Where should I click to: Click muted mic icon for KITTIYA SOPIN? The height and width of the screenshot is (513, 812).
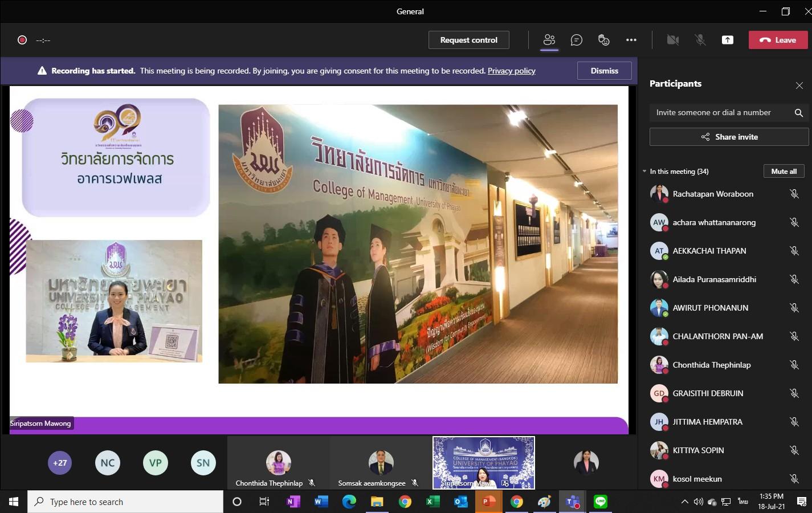794,450
